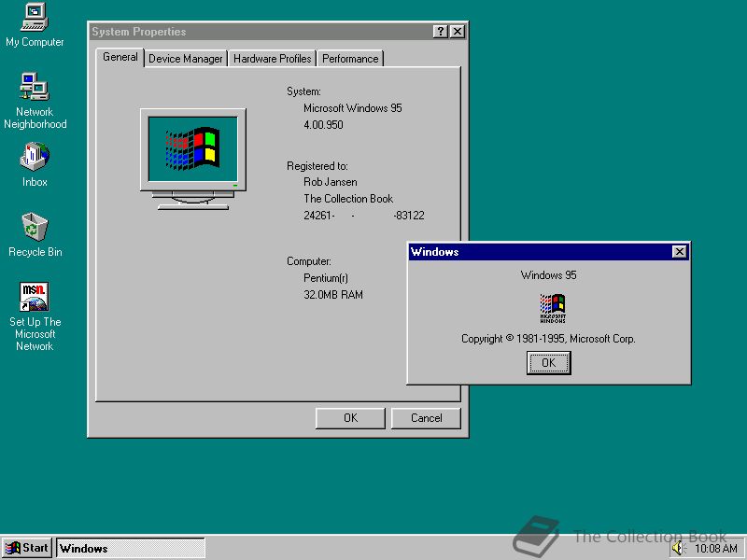Select the Windows task button on taskbar
This screenshot has width=747, height=560.
click(x=131, y=548)
